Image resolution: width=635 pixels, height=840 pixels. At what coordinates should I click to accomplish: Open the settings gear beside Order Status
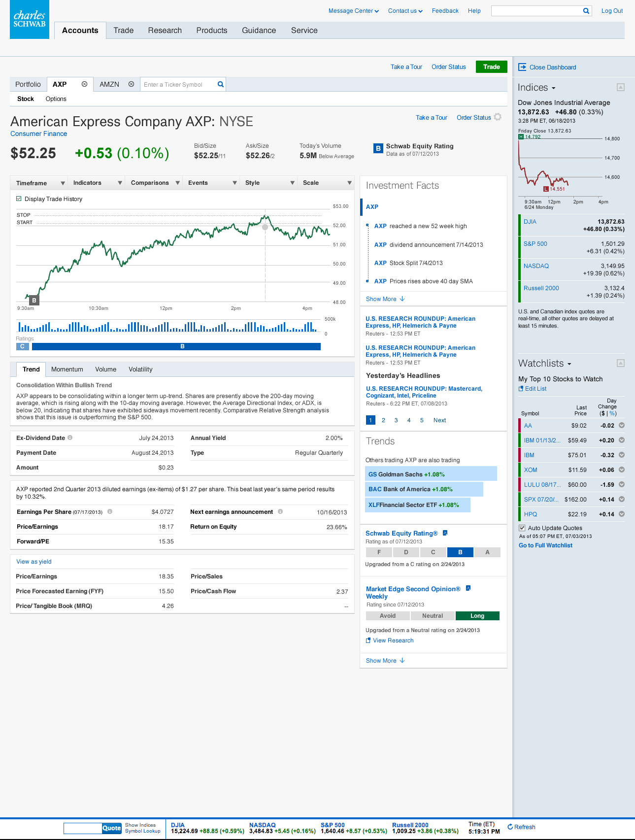point(498,117)
